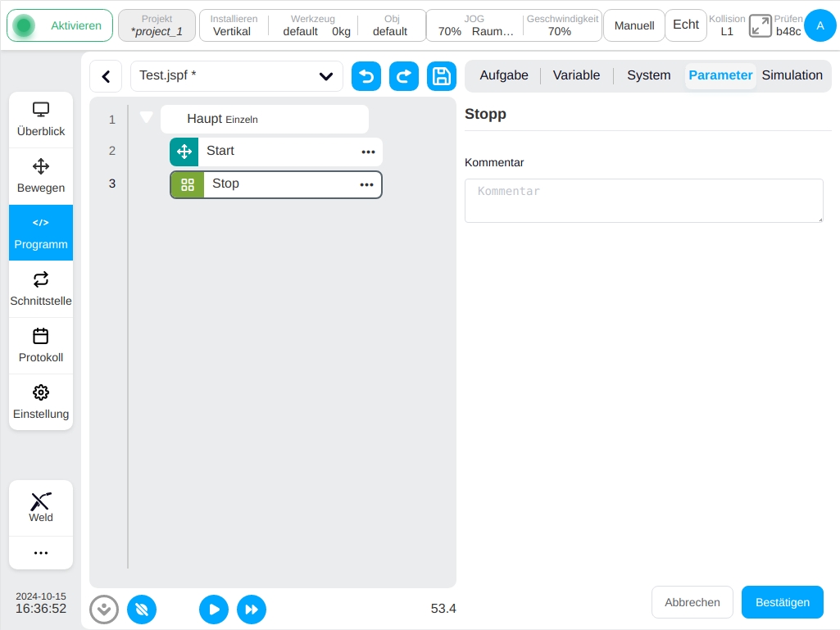Open Prüfen b48c checksum info
Viewport: 840px width, 630px height.
point(788,25)
